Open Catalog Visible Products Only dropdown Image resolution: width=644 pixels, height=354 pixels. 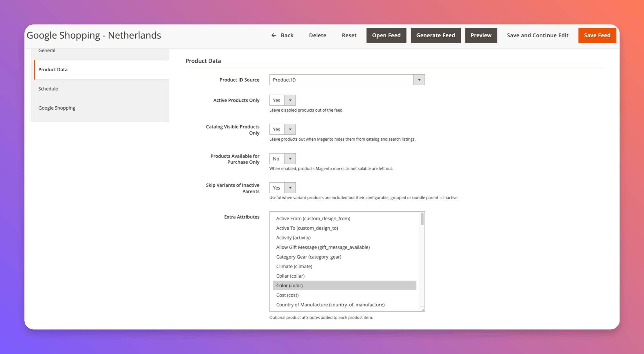click(283, 129)
